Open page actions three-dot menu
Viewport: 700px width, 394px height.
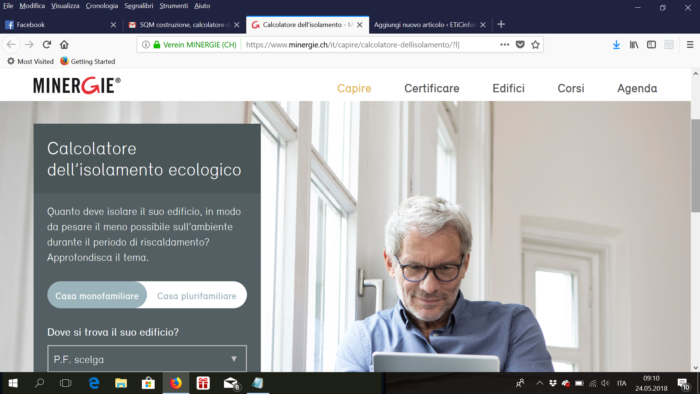(504, 45)
